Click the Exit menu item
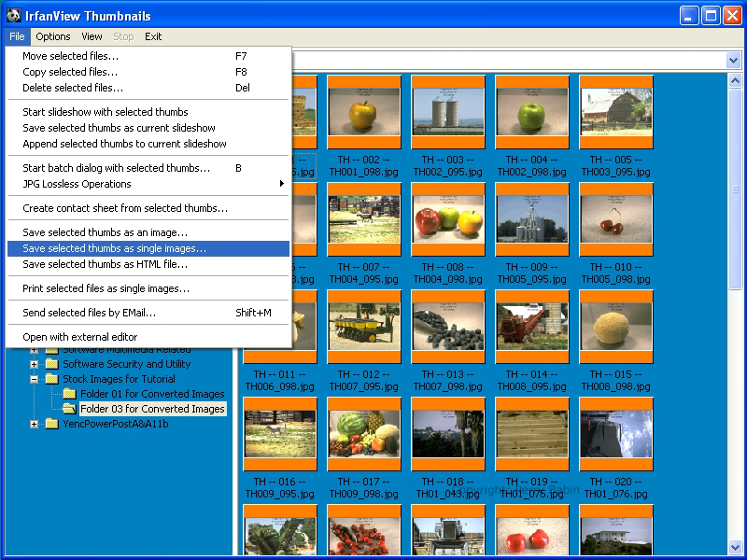747x560 pixels. pyautogui.click(x=153, y=36)
